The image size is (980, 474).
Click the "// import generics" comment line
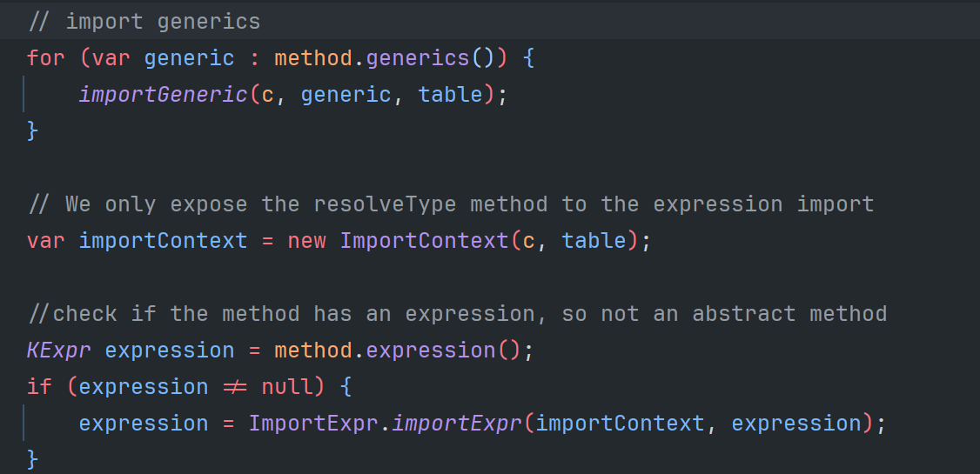144,21
